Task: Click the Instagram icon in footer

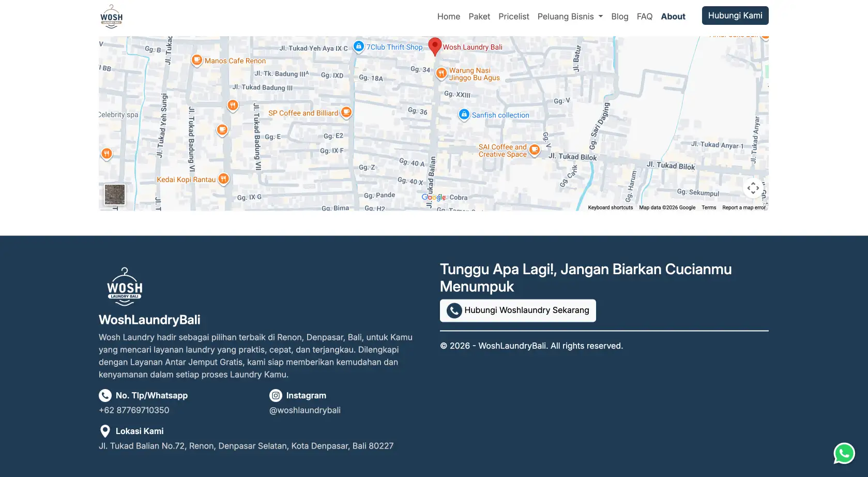Action: pyautogui.click(x=276, y=395)
